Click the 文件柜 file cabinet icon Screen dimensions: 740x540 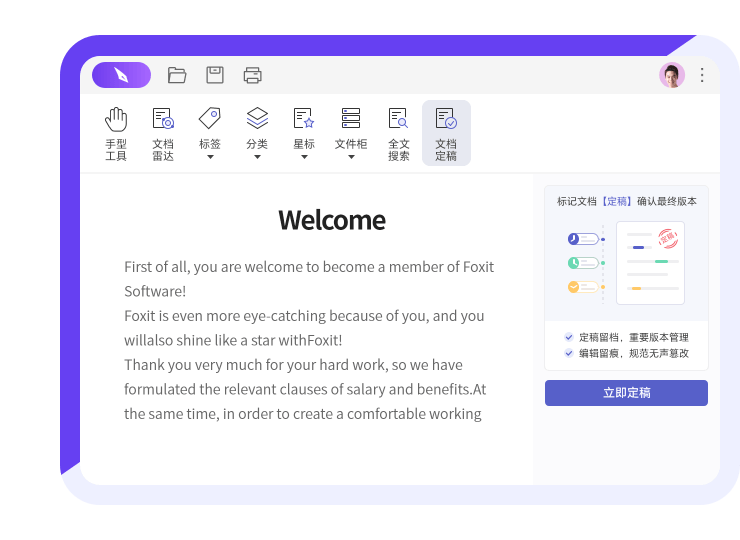tap(351, 118)
